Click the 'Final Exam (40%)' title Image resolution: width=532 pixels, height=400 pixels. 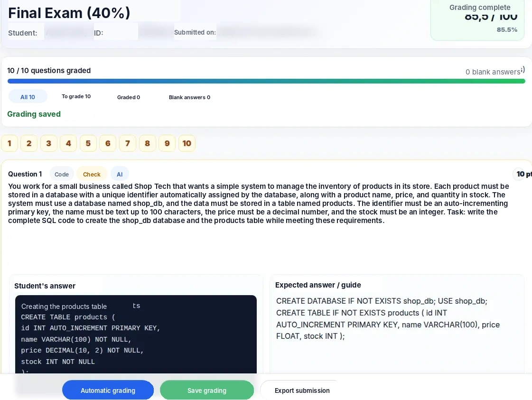coord(69,13)
